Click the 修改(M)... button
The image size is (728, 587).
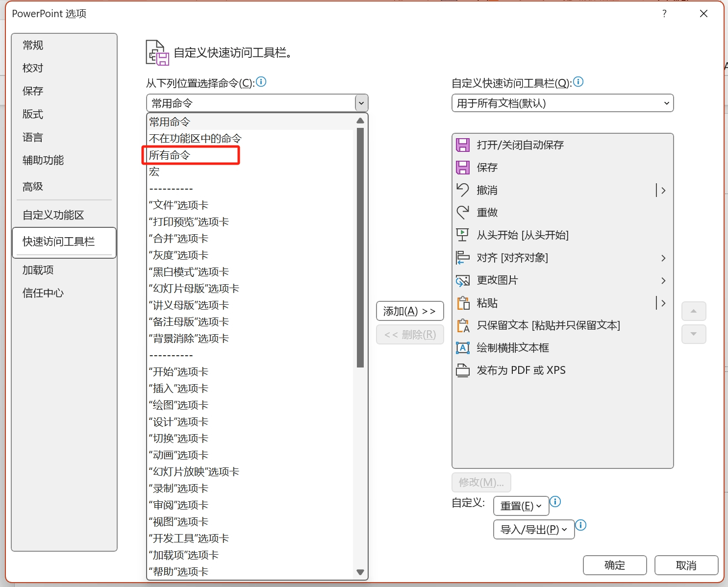coord(481,482)
